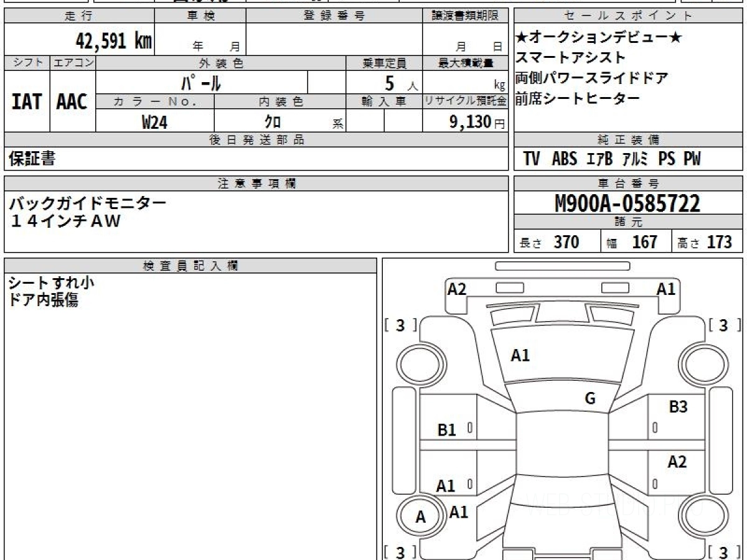
Task: Click the mileage value 42,591 km
Action: click(x=114, y=41)
